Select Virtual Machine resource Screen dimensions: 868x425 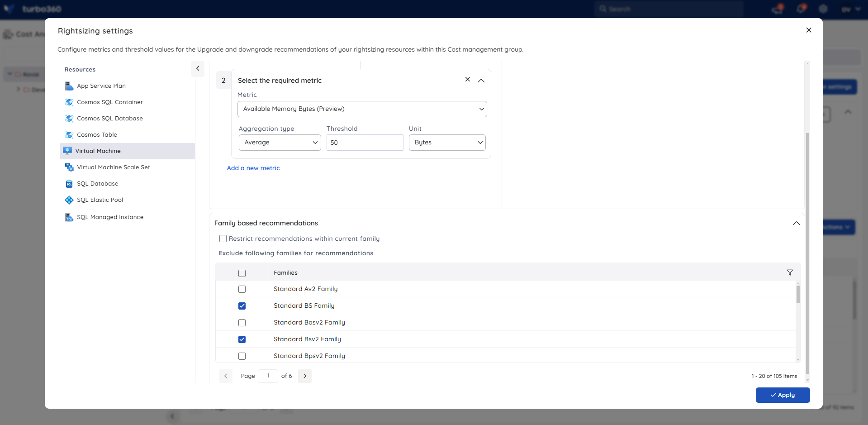[x=128, y=151]
